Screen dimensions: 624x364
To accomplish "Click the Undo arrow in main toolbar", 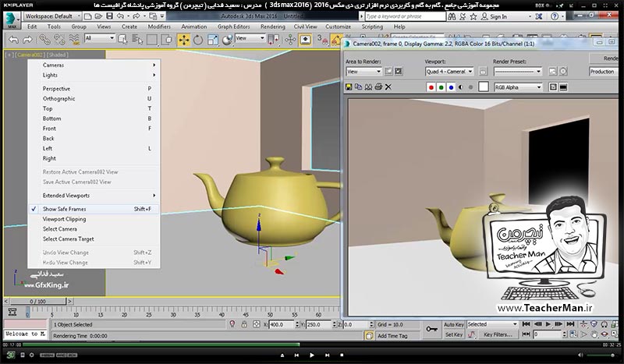I will (x=13, y=40).
